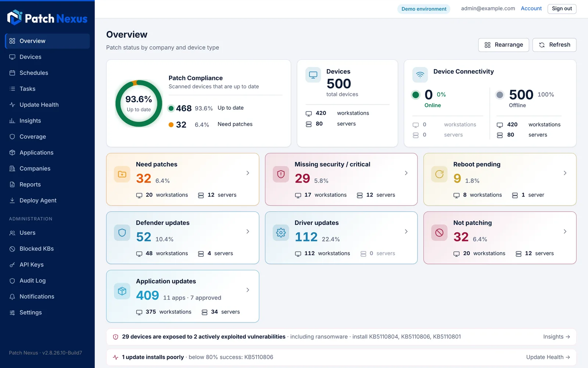Open Not patching card chevron
The width and height of the screenshot is (588, 368).
(565, 231)
